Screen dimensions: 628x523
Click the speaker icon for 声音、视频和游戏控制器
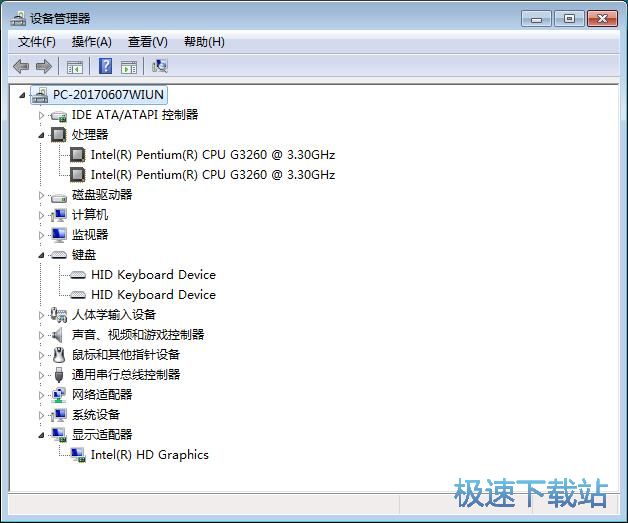pos(58,335)
